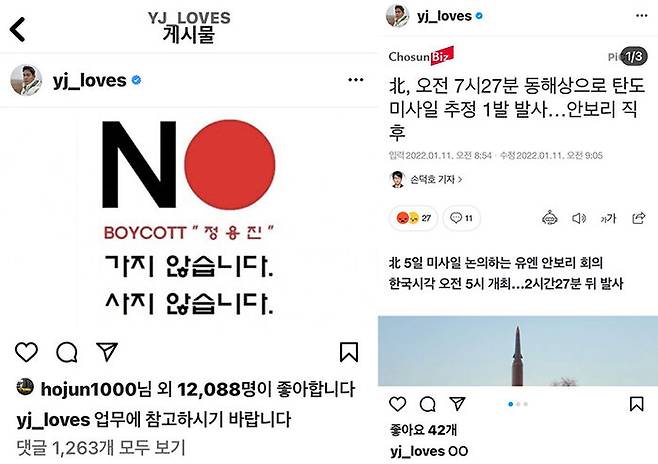
Task: Open more options for right post
Action: tap(641, 16)
